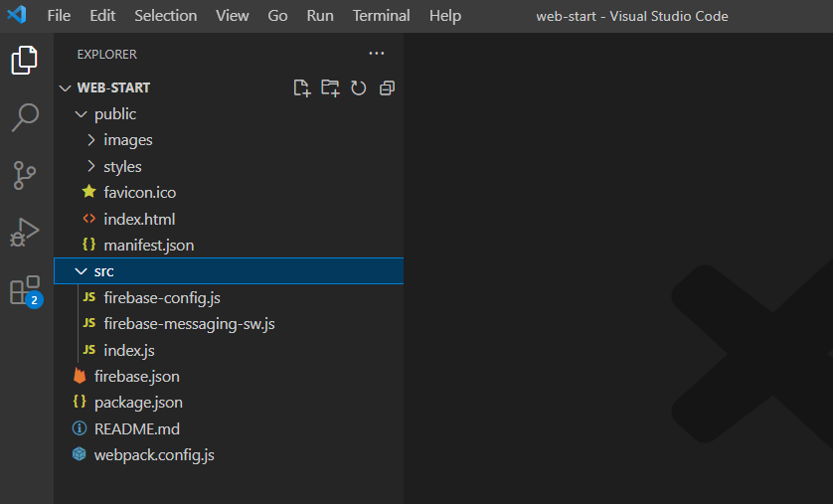The image size is (833, 504).
Task: Open Source Control view in activity bar
Action: coord(25,175)
